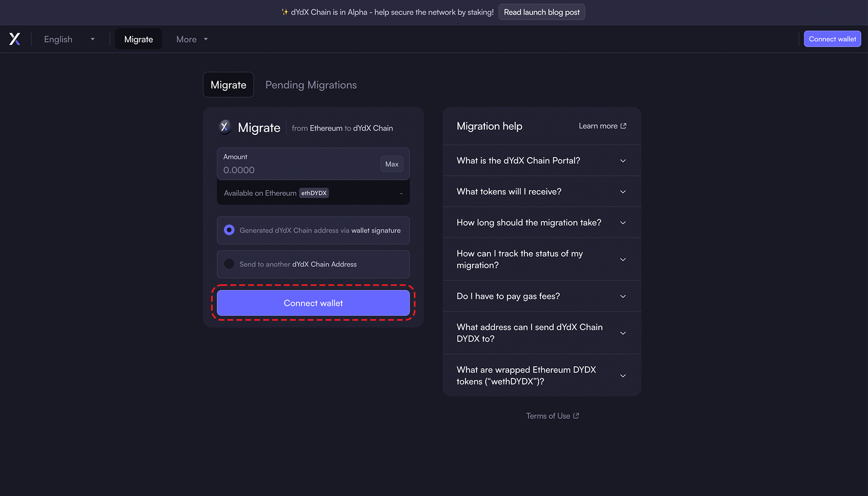The height and width of the screenshot is (496, 868).
Task: Click external link icon beside Terms of Use
Action: [576, 416]
